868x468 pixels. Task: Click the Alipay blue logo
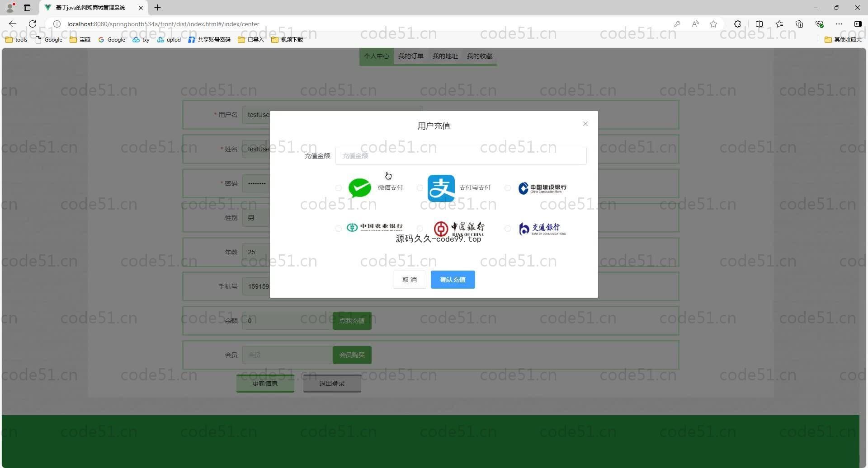pyautogui.click(x=441, y=188)
